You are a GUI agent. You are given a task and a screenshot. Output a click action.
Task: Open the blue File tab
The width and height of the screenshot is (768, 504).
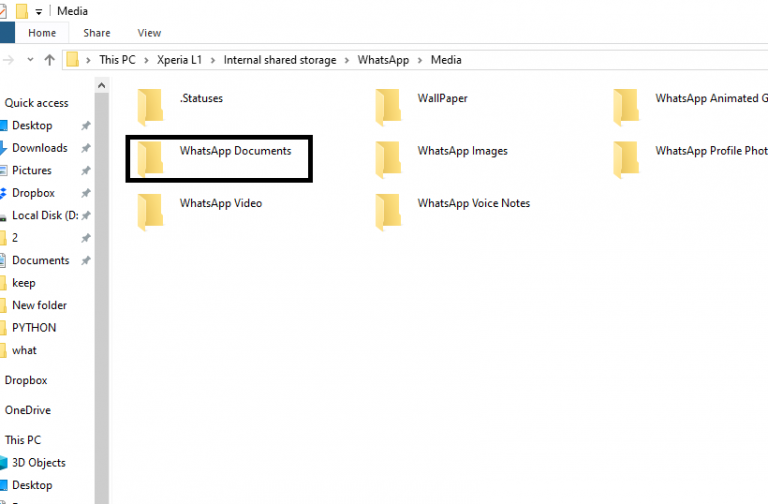7,33
